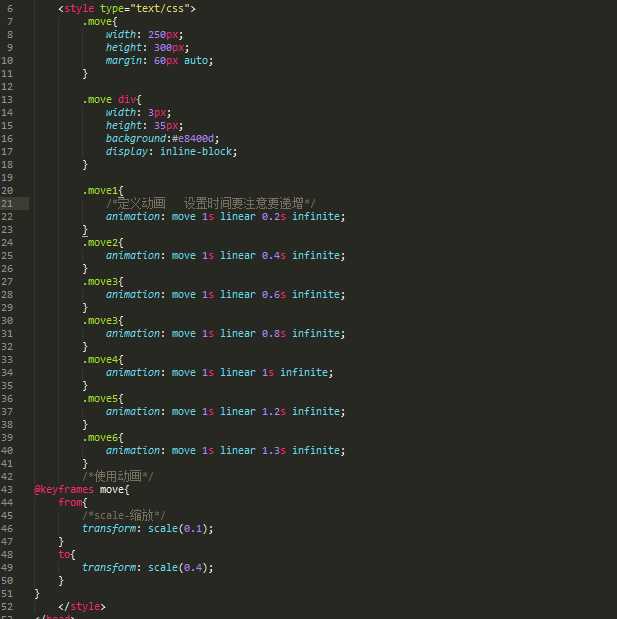The width and height of the screenshot is (617, 619).
Task: Click the opening style type="text/css" tag
Action: click(x=127, y=9)
